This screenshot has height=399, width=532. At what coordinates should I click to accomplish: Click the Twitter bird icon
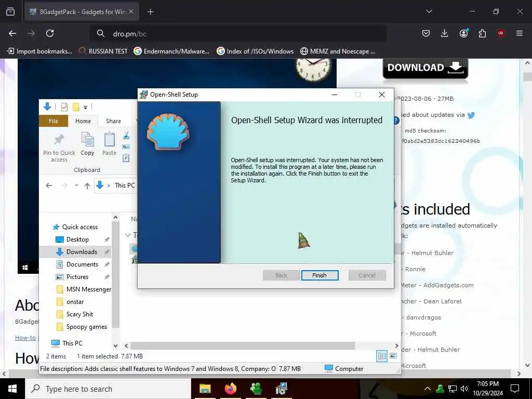[471, 115]
